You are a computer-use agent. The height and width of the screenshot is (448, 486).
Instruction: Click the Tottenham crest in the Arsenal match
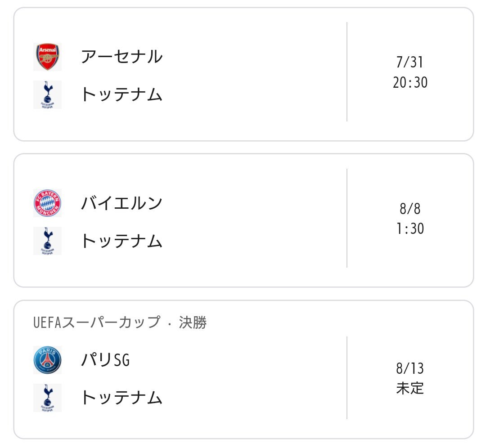coord(47,94)
